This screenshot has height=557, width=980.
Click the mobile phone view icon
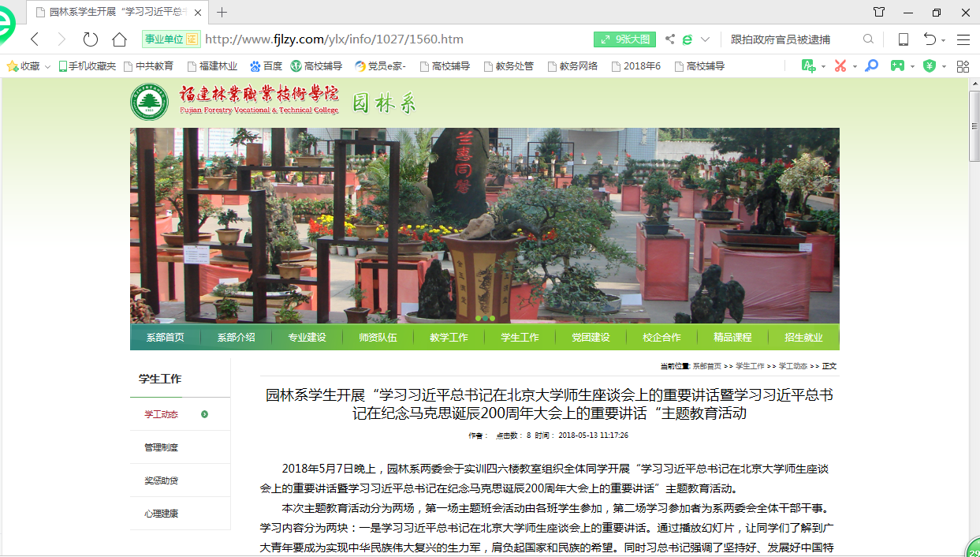tap(904, 39)
